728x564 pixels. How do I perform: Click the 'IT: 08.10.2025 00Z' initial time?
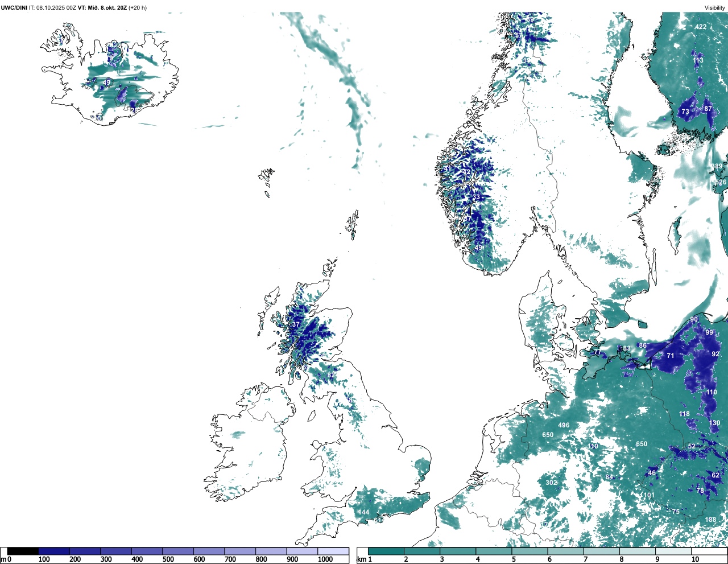pos(52,7)
